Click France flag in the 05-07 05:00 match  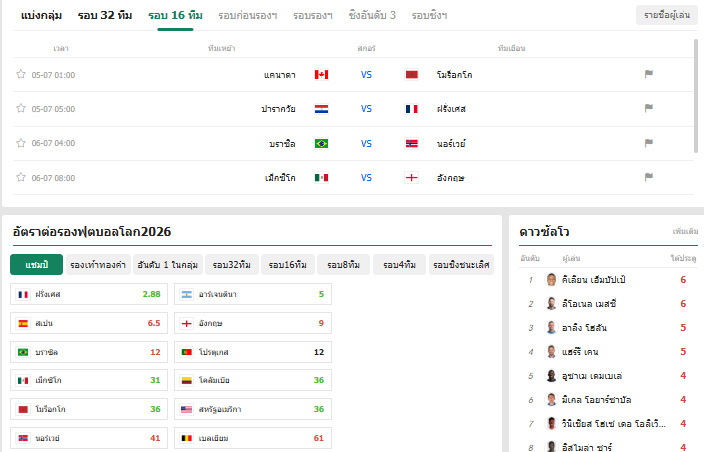[412, 109]
